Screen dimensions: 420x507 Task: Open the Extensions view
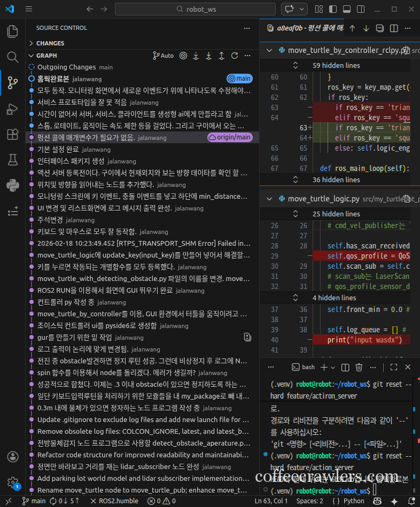12,134
